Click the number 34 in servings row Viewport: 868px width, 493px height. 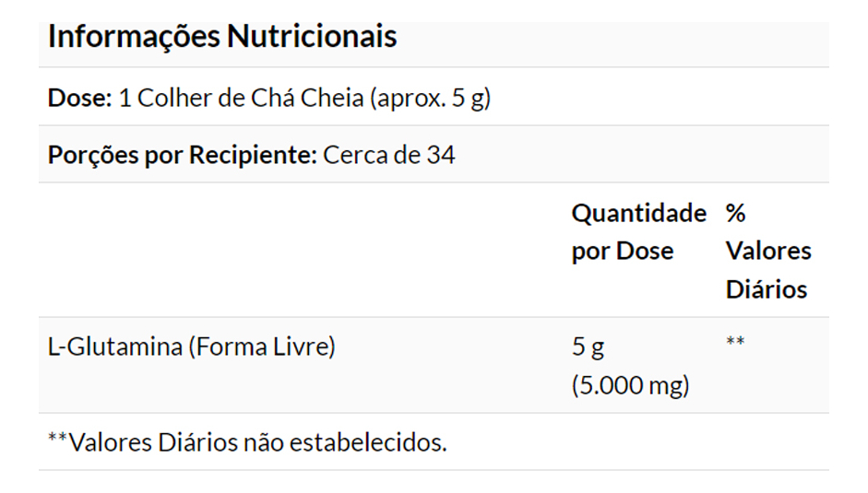[x=441, y=155]
